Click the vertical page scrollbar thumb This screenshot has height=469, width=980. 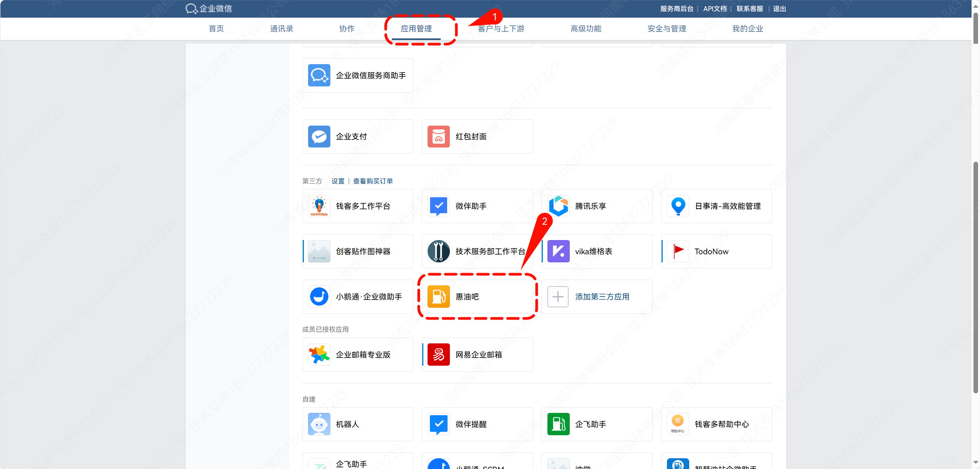point(975,277)
